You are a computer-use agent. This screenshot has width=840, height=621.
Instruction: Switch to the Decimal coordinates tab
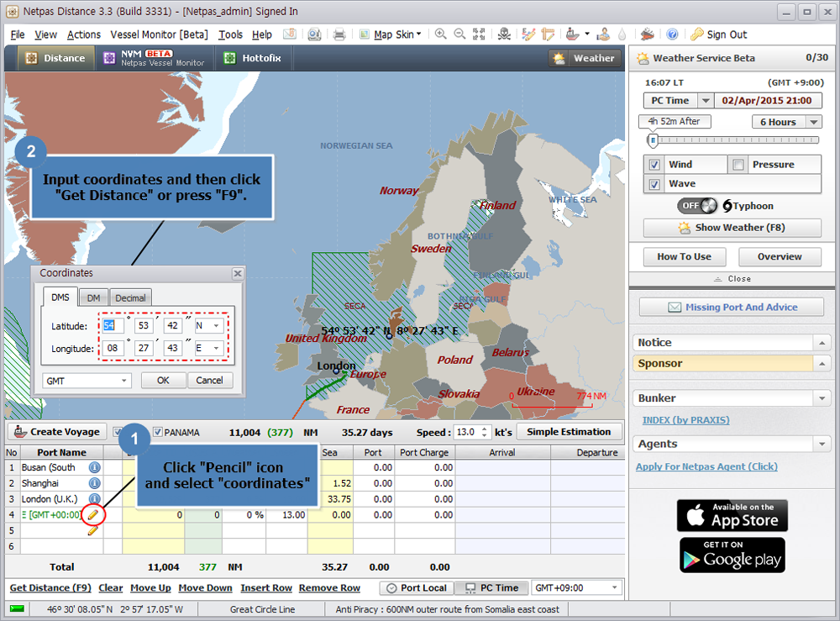pos(130,298)
